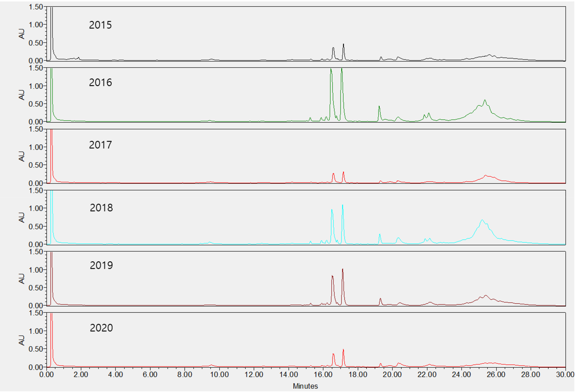Click the Minutes x-axis title

[x=305, y=386]
